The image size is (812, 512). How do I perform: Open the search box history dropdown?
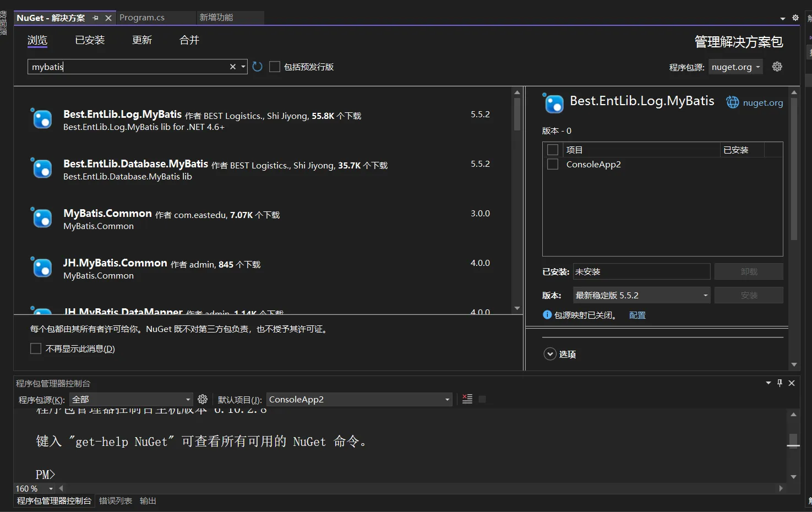pos(243,67)
